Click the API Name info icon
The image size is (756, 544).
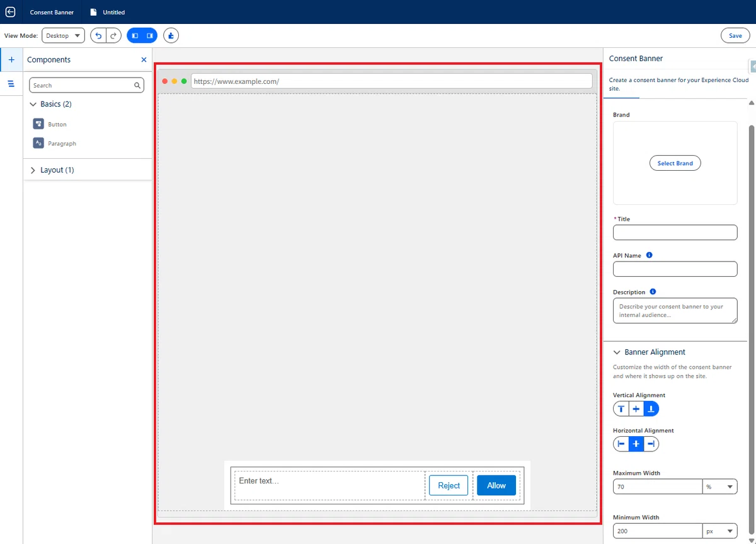[x=650, y=255]
